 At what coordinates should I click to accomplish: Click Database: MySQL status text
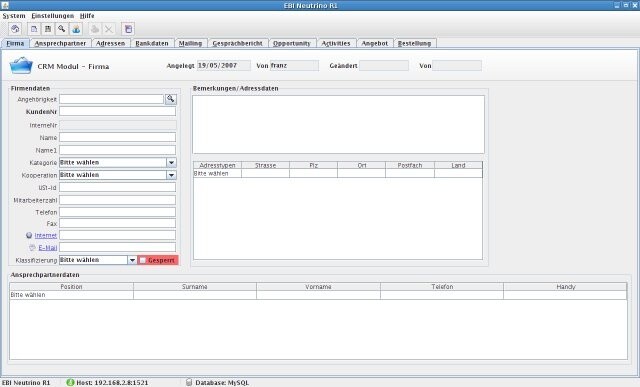222,383
